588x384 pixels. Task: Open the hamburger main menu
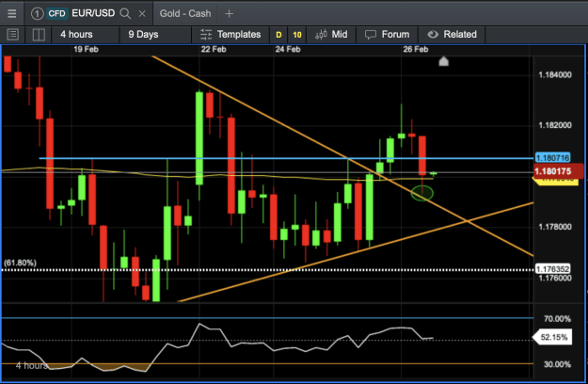pyautogui.click(x=11, y=13)
